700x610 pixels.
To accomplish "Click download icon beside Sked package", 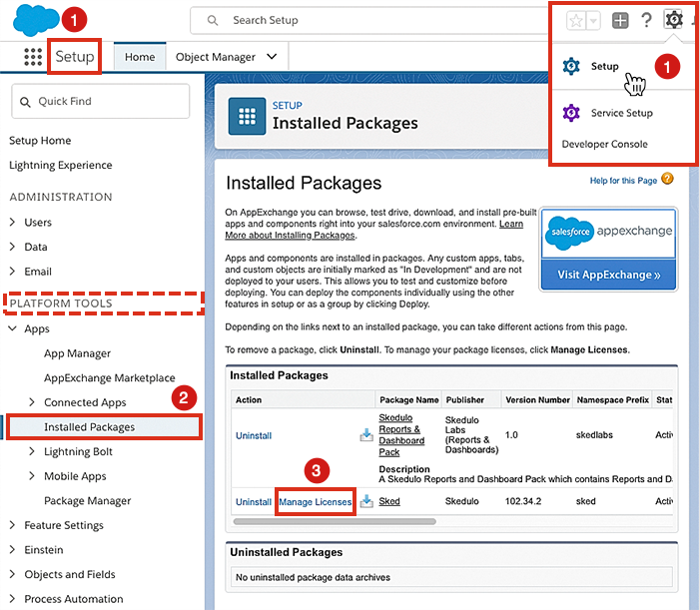I will pos(366,501).
